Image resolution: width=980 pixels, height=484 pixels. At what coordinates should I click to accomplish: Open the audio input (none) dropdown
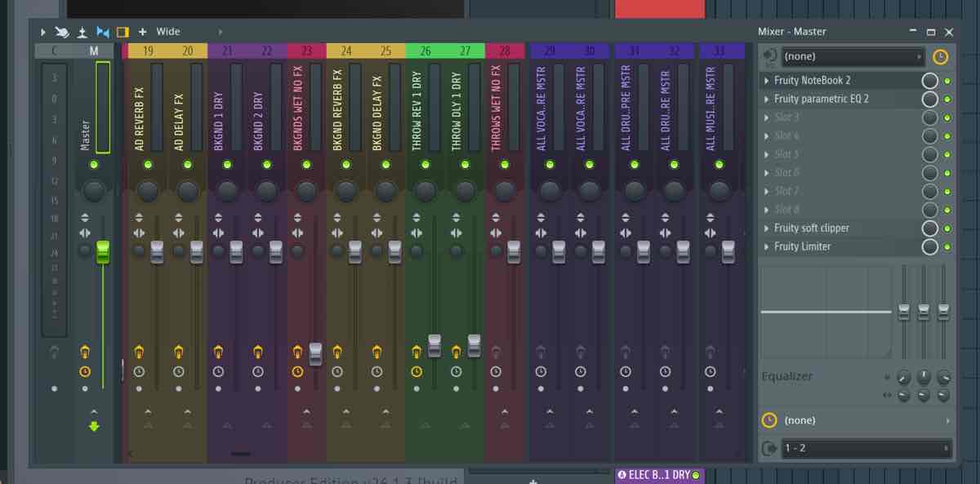(x=853, y=56)
